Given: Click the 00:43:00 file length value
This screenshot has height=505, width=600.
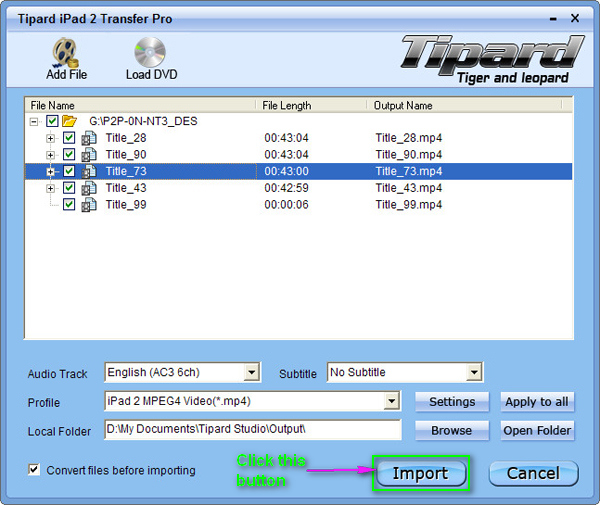Looking at the screenshot, I should point(286,171).
